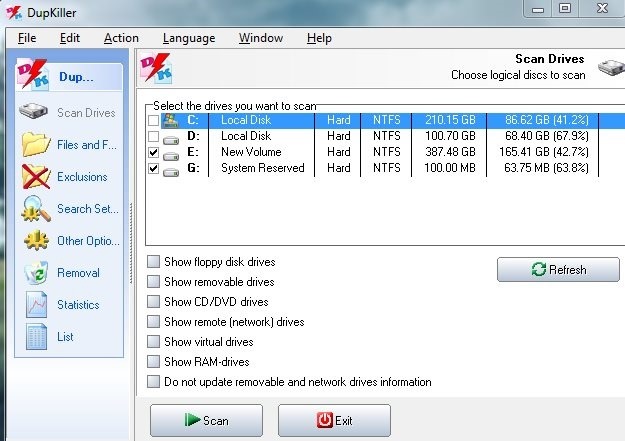
Task: Open the Exclusions sidebar label
Action: pyautogui.click(x=82, y=177)
